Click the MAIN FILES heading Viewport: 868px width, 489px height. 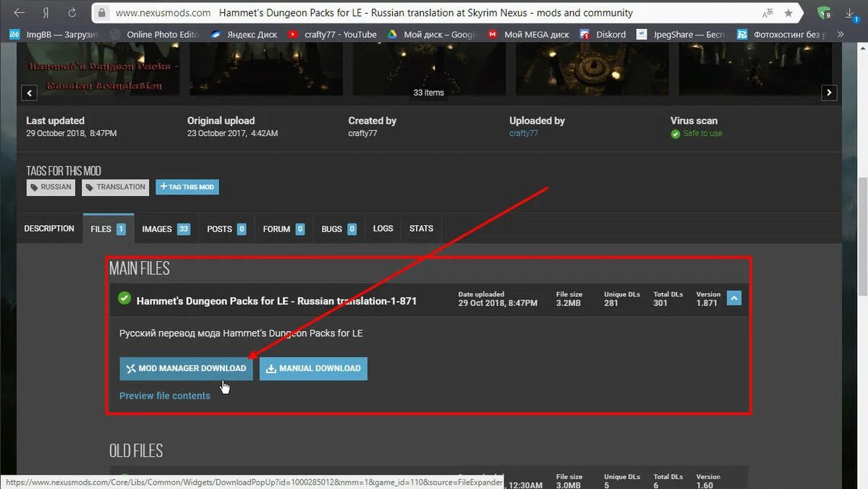[140, 268]
